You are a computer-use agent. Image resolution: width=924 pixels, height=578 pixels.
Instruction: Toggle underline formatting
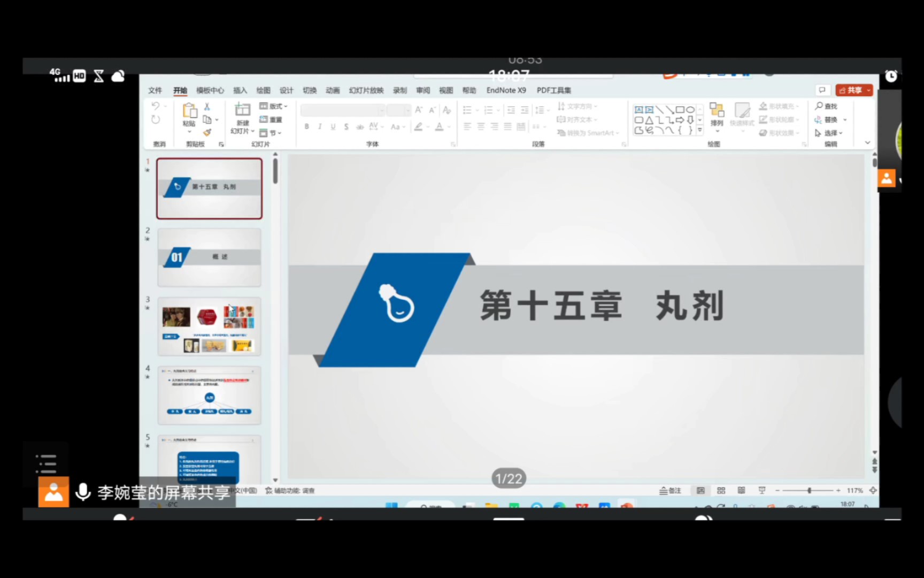333,127
